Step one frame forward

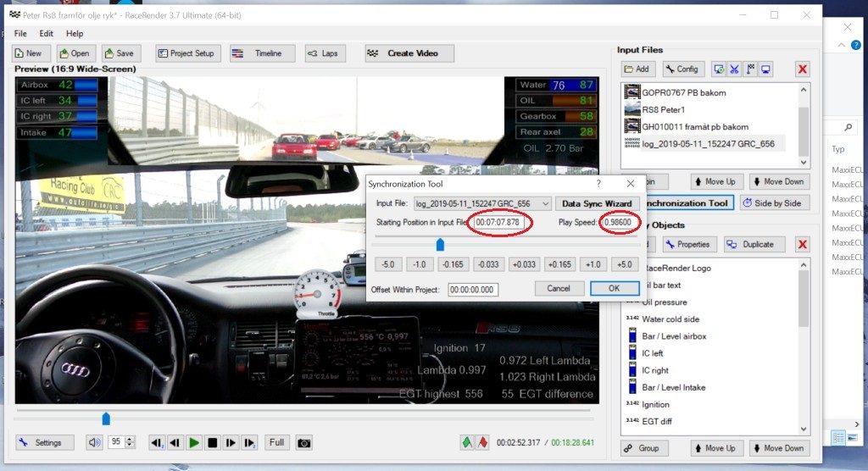point(231,443)
